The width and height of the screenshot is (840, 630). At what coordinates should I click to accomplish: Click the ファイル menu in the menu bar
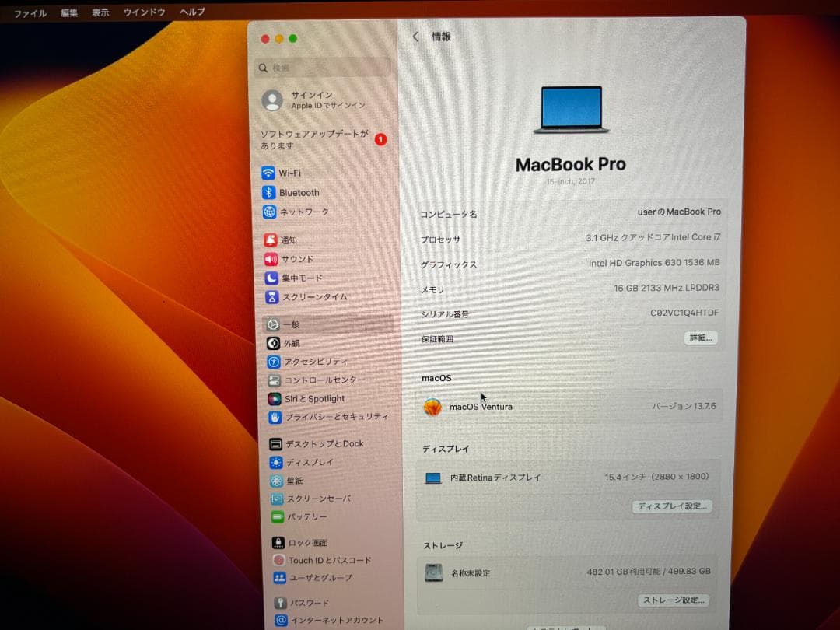pos(29,12)
